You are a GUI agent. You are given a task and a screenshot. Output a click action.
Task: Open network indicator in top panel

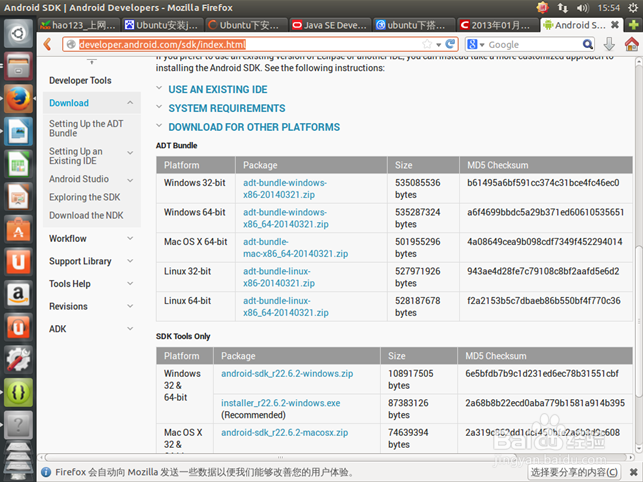coord(562,8)
